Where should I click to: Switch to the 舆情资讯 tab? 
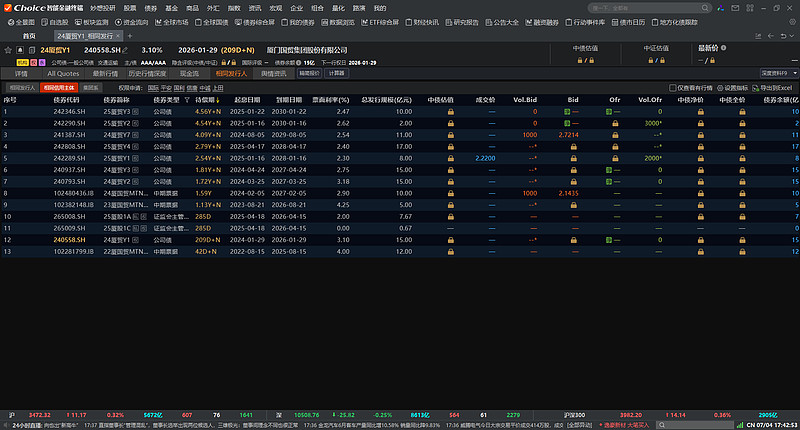(x=274, y=73)
